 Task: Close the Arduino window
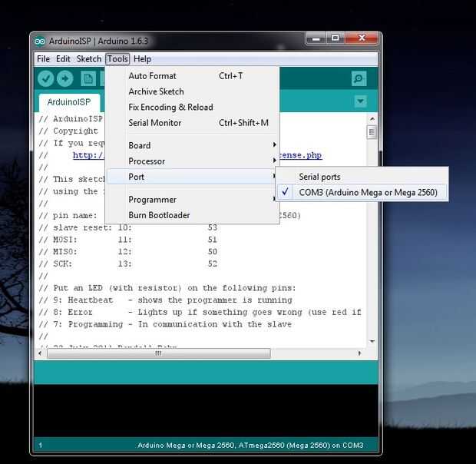click(362, 38)
